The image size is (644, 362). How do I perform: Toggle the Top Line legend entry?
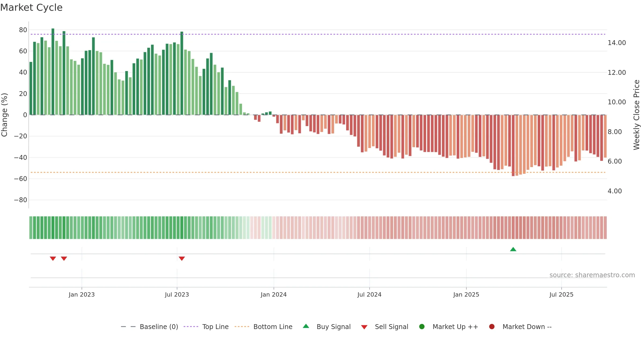(206, 327)
